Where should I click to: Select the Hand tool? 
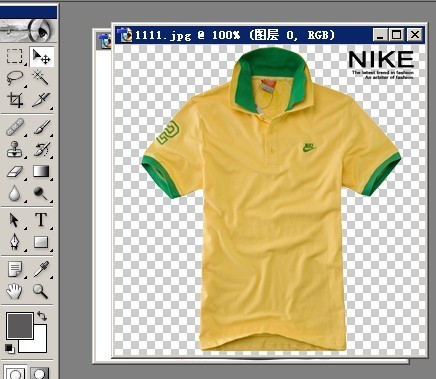click(x=15, y=291)
